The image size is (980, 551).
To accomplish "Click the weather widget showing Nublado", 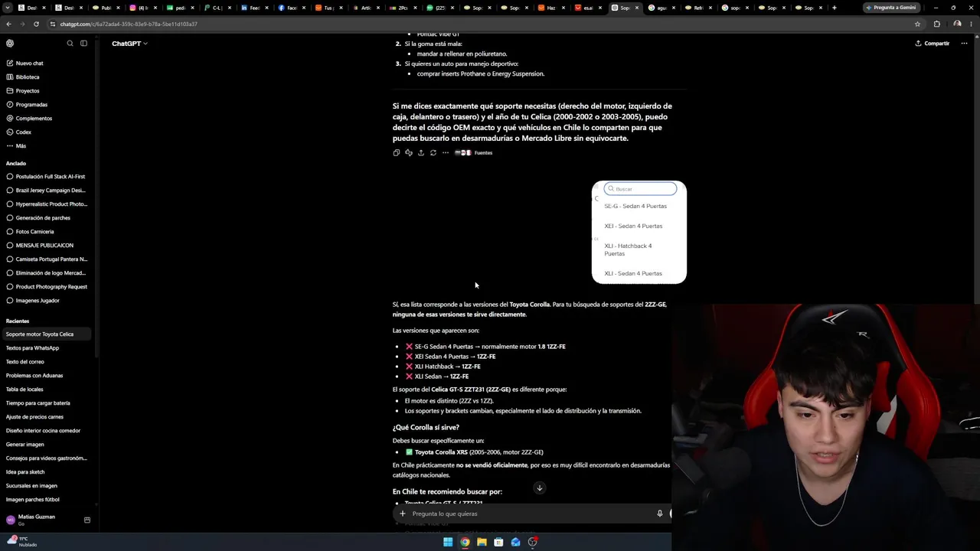I will coord(21,542).
